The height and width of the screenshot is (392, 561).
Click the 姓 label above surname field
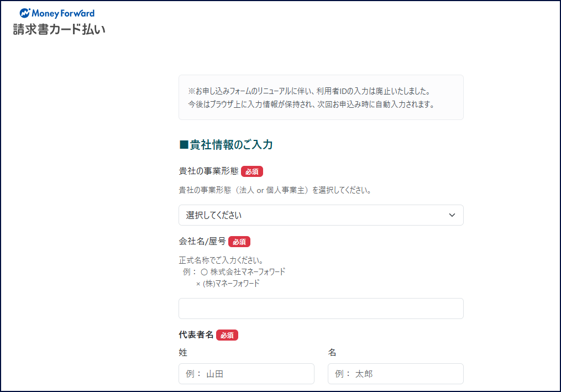coord(183,353)
